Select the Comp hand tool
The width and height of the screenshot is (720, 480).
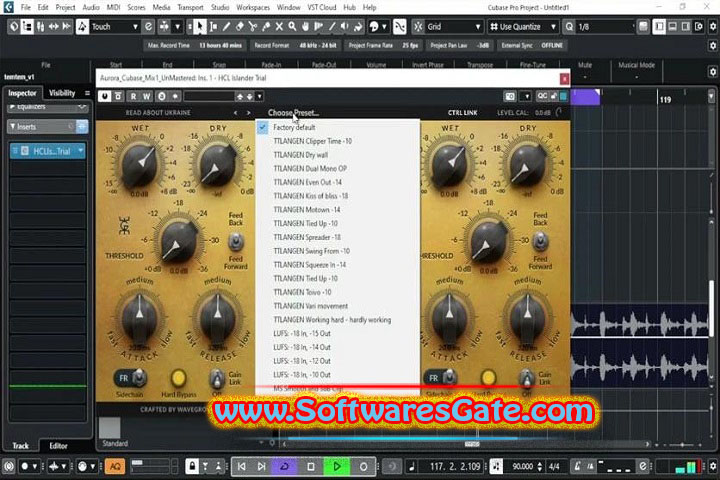pos(305,27)
